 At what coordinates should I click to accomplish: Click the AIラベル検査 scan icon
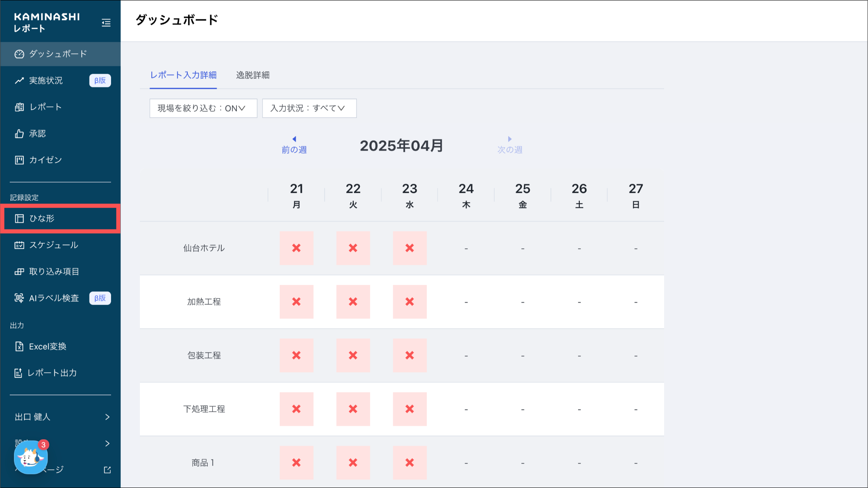click(19, 298)
